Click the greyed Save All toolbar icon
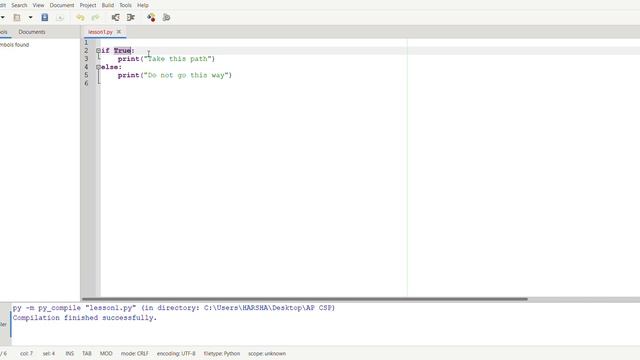Screen dimensions: 640x360 [x=60, y=18]
